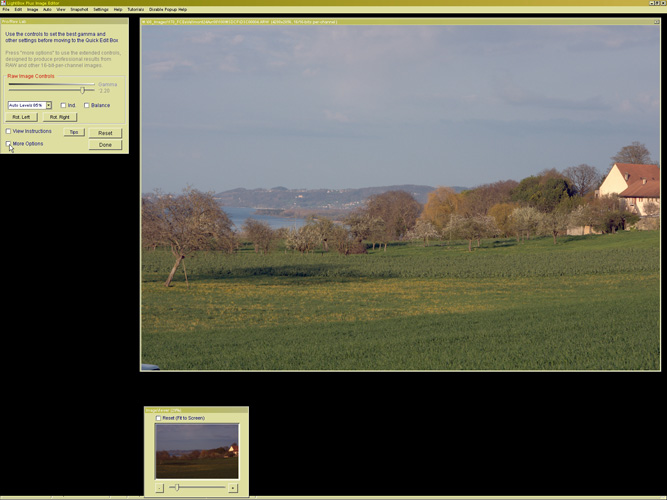Open the Settings menu
667x500 pixels.
click(x=101, y=9)
